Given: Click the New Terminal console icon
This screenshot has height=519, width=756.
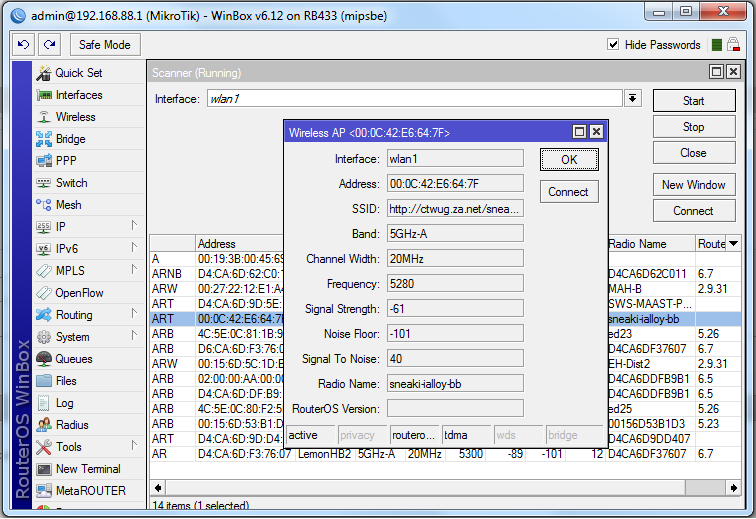Looking at the screenshot, I should (44, 469).
